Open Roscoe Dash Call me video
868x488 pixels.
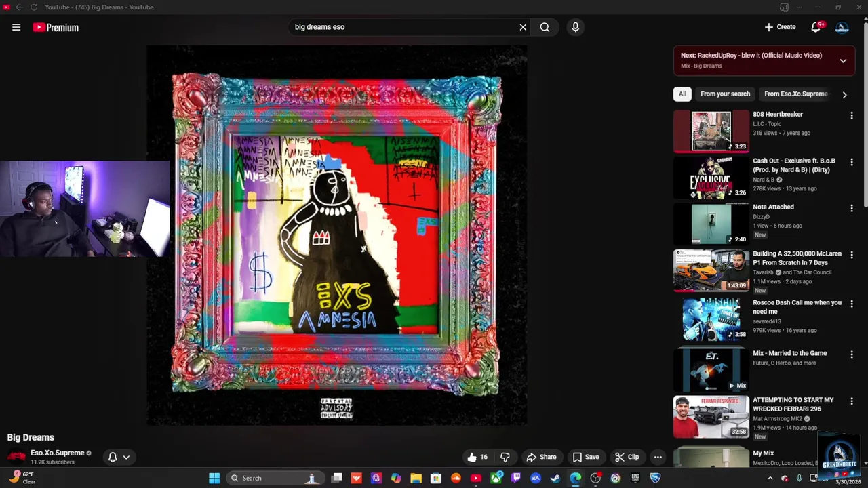711,319
